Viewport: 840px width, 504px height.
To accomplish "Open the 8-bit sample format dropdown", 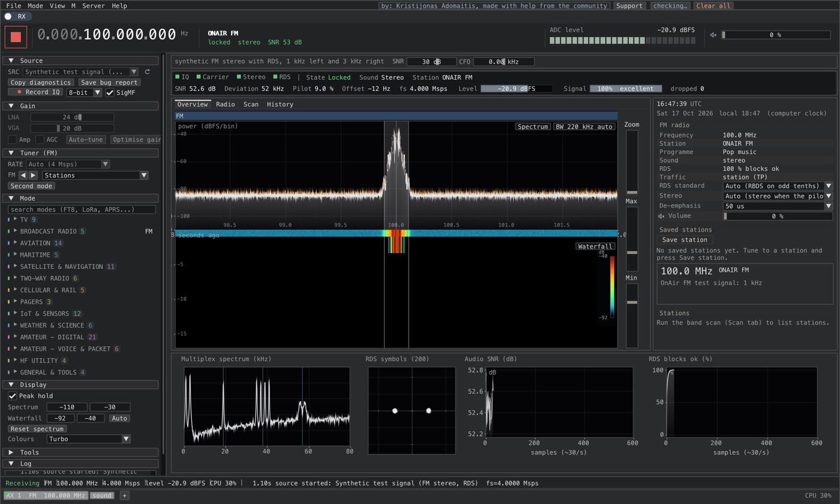I will point(84,92).
